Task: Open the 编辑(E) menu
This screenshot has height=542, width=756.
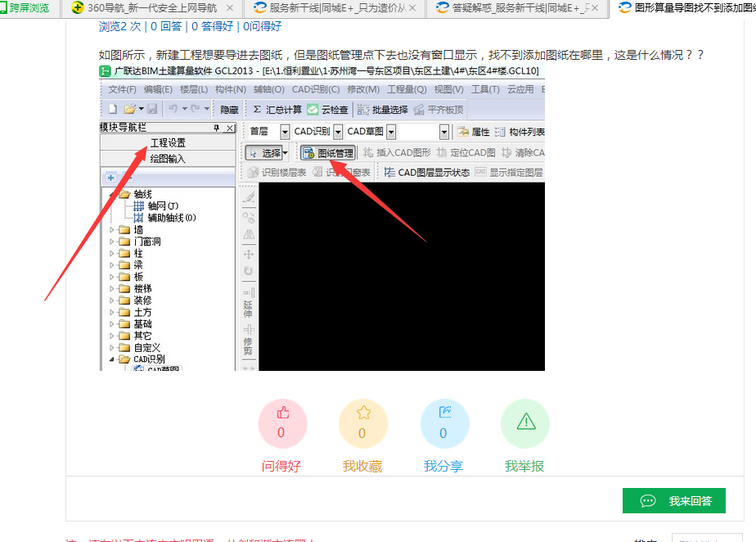Action: 158,89
